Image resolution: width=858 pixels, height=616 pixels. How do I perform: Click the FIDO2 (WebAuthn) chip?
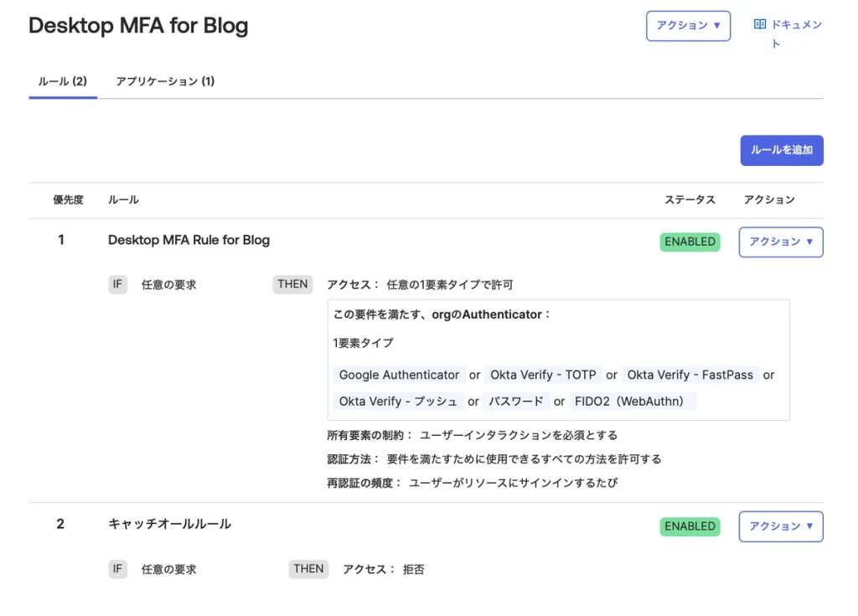tap(630, 401)
